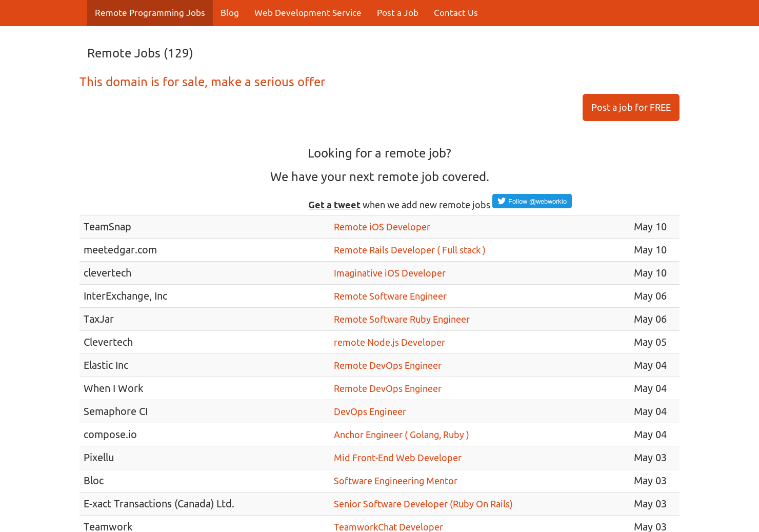Open clevertech's Imaginative iOS Developer listing
The image size is (759, 532).
pyautogui.click(x=389, y=273)
